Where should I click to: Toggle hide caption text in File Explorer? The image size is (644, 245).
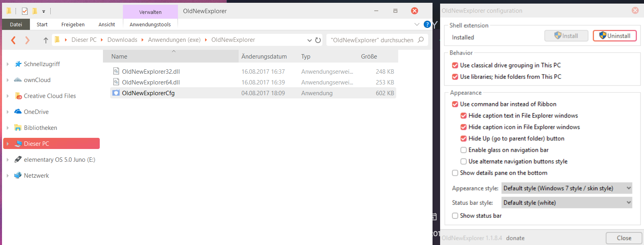click(x=463, y=116)
